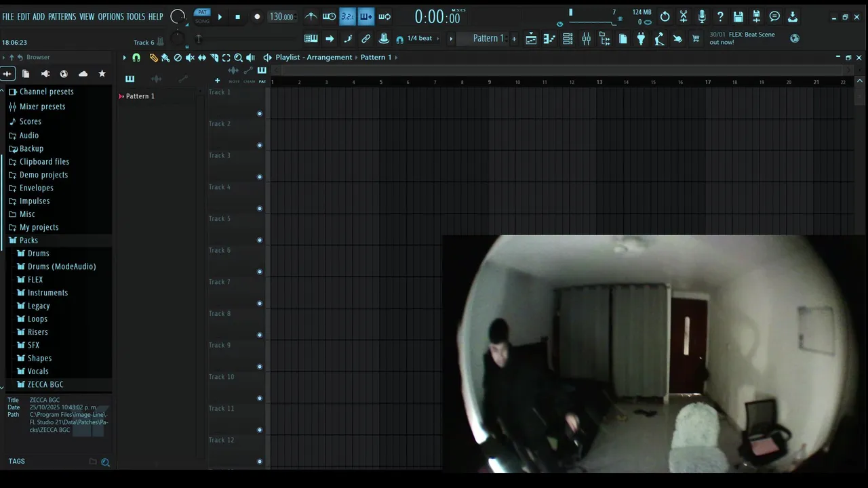
Task: Select the playback speaker tool in playlist
Action: 250,58
